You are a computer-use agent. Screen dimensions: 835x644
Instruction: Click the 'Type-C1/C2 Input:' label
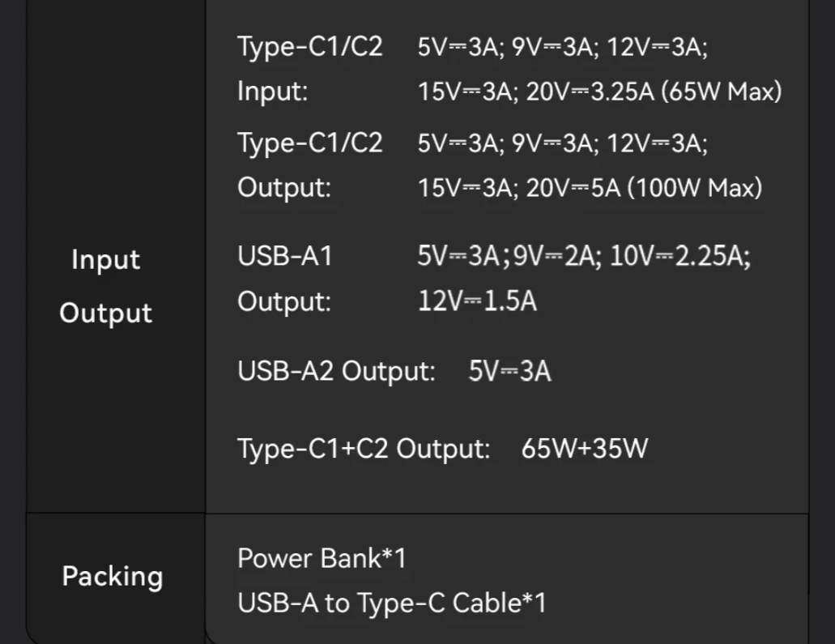pyautogui.click(x=310, y=69)
